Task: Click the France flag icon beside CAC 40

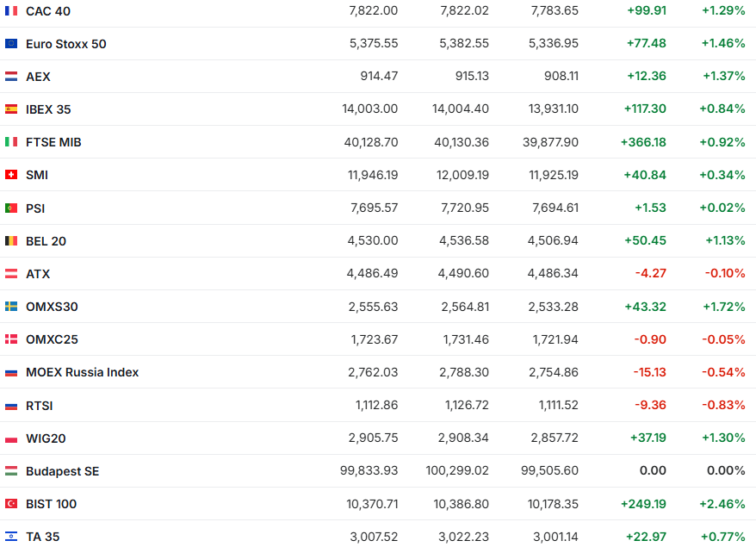Action: (11, 11)
